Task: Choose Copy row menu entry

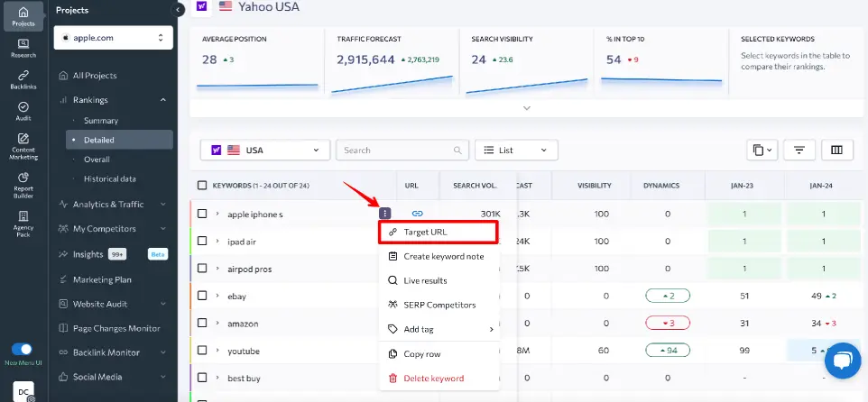Action: [x=439, y=354]
